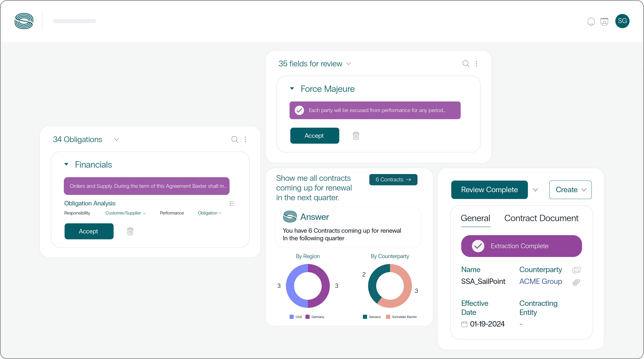The height and width of the screenshot is (359, 644).
Task: Click the By Region donut chart
Action: [308, 286]
